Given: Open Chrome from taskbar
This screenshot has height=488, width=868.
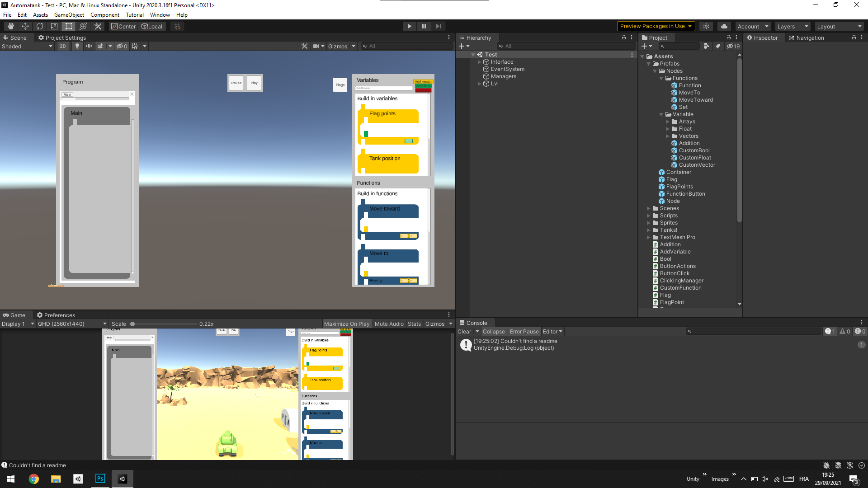Looking at the screenshot, I should point(34,479).
